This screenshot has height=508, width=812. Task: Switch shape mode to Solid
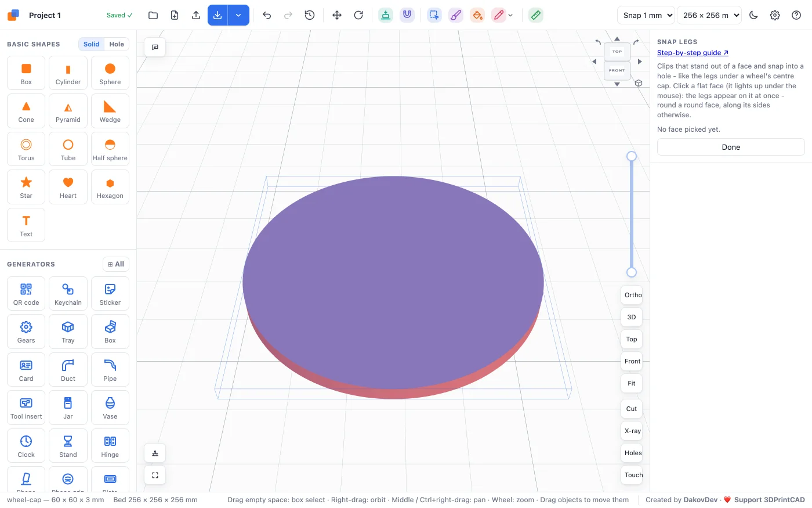click(x=91, y=44)
